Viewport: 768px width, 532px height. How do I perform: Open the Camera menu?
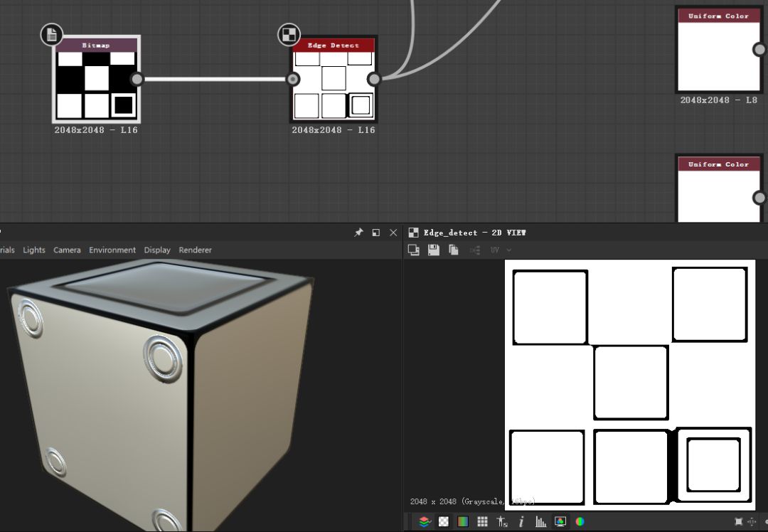pyautogui.click(x=67, y=250)
